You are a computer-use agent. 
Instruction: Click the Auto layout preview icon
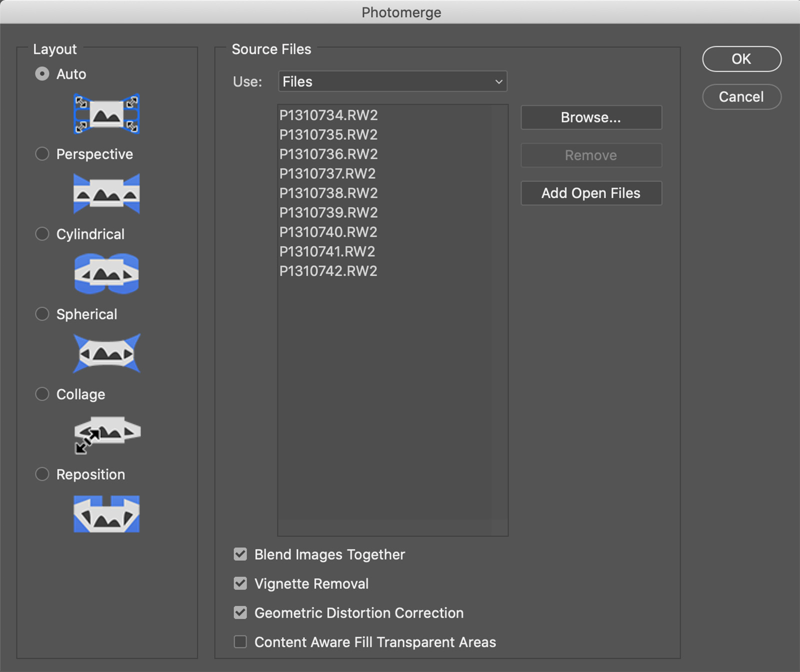pyautogui.click(x=106, y=114)
